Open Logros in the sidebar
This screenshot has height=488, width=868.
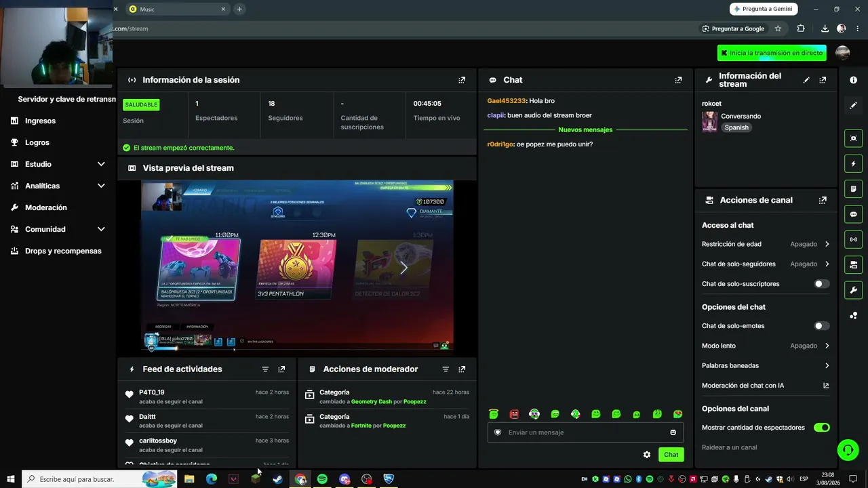(37, 142)
